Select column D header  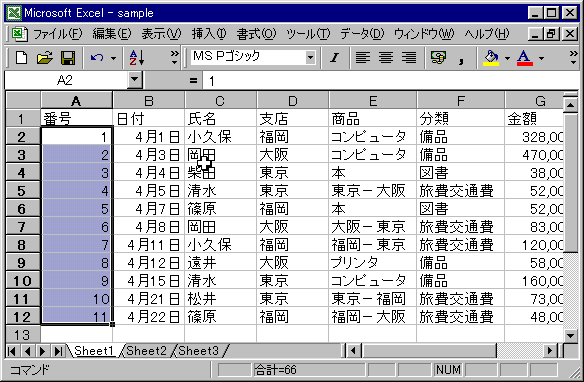(x=292, y=101)
